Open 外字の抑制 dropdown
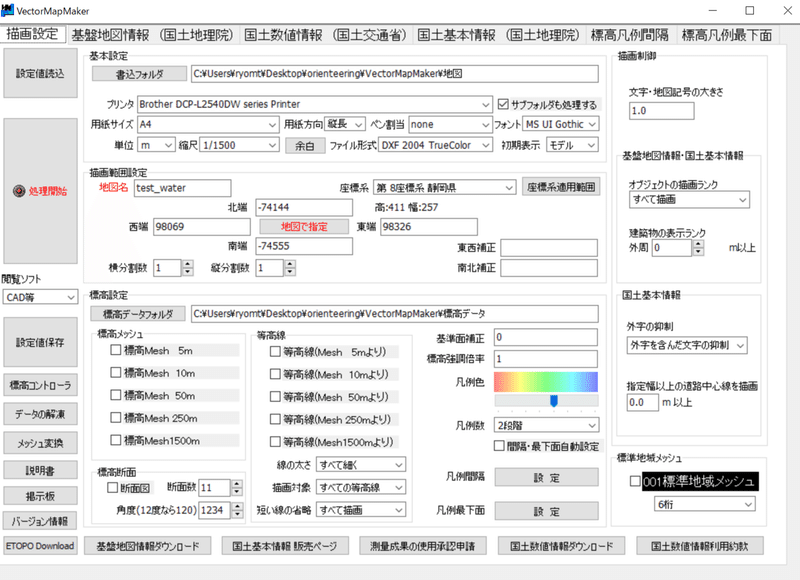 click(687, 345)
